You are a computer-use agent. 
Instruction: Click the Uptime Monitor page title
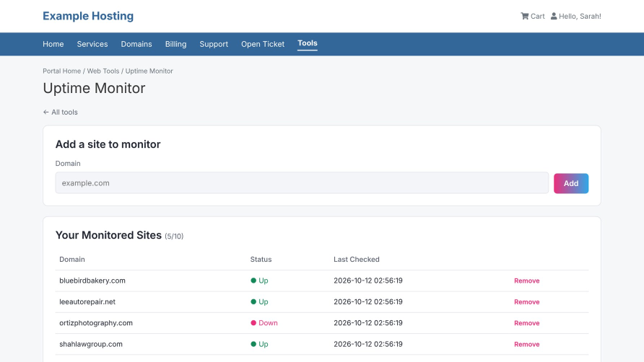coord(94,88)
